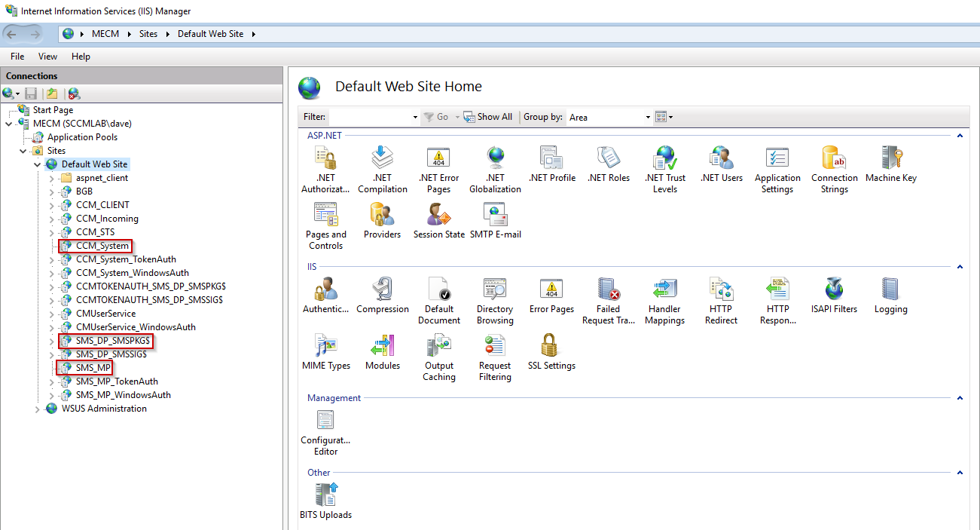Click MECM in the address breadcrumb
Viewport: 980px width, 530px height.
click(105, 34)
